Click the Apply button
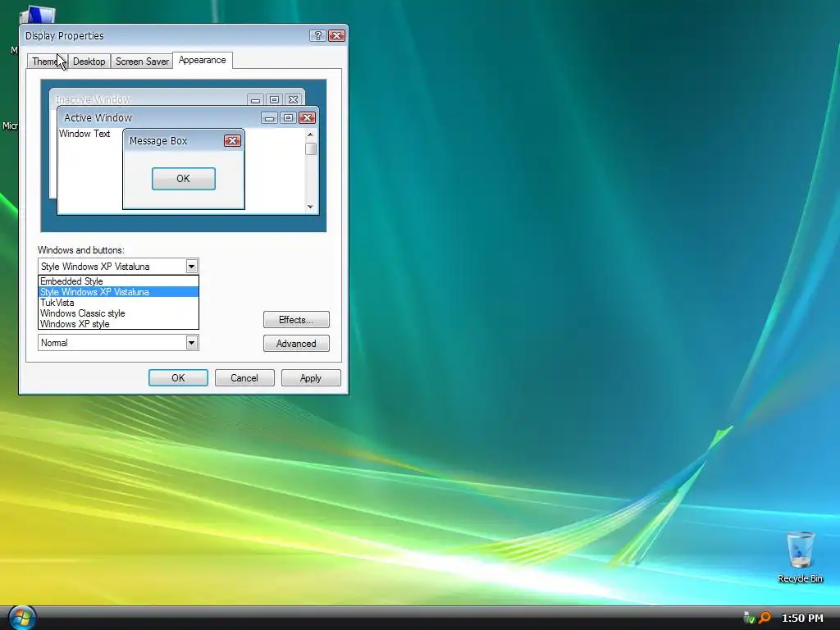840x630 pixels. (311, 377)
